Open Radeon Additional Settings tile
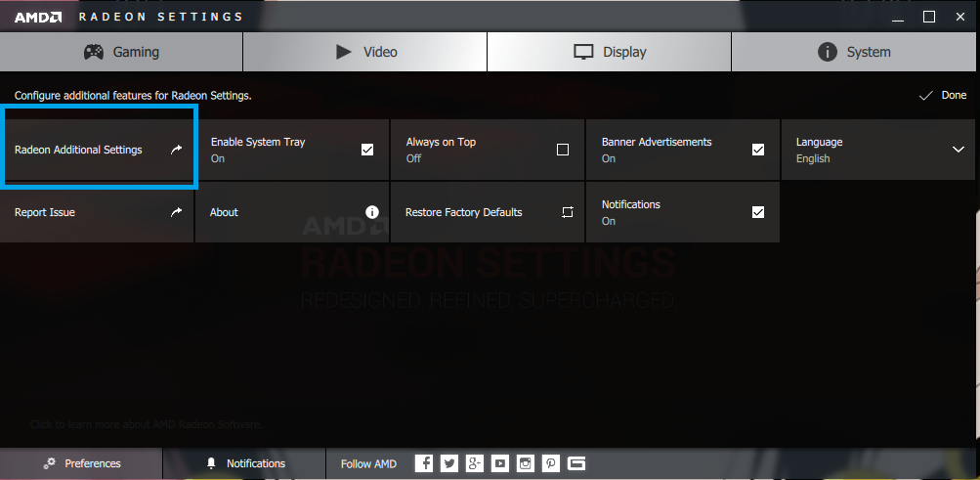The image size is (980, 480). (99, 150)
